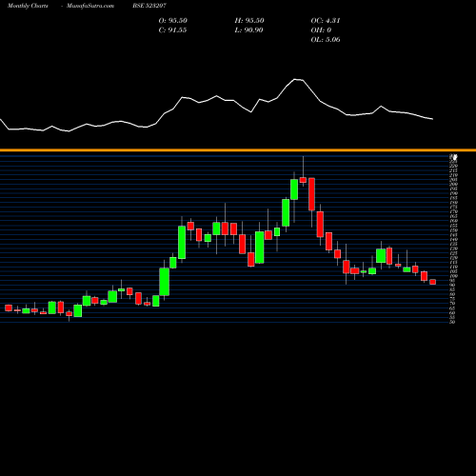The height and width of the screenshot is (476, 476).
Task: Click the orange horizontal line above the candlestick chart
Action: 238,150
